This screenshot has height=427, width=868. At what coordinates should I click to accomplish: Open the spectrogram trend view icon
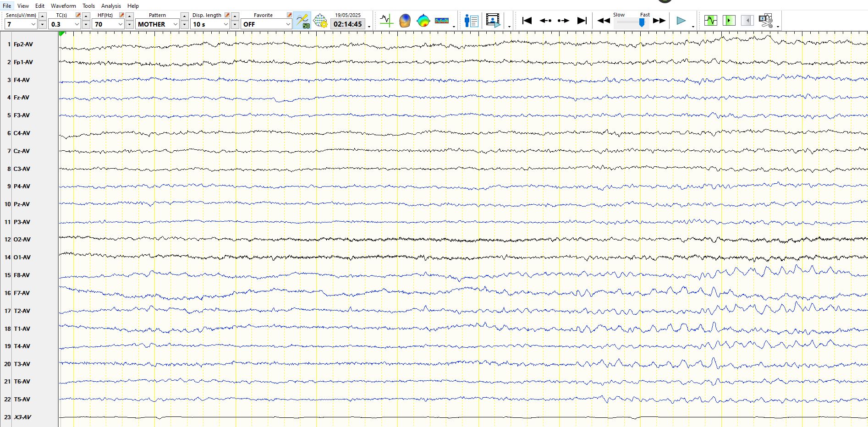tap(441, 21)
